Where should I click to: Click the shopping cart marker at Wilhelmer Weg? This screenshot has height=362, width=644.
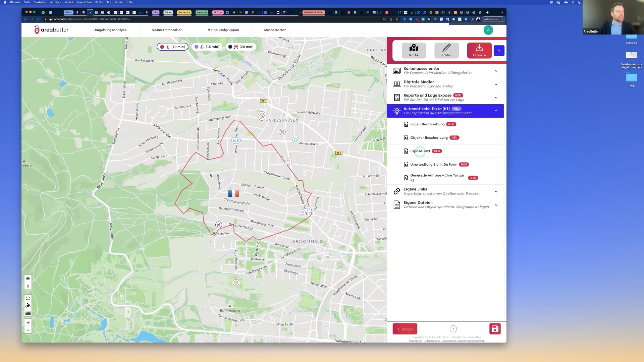235,140
